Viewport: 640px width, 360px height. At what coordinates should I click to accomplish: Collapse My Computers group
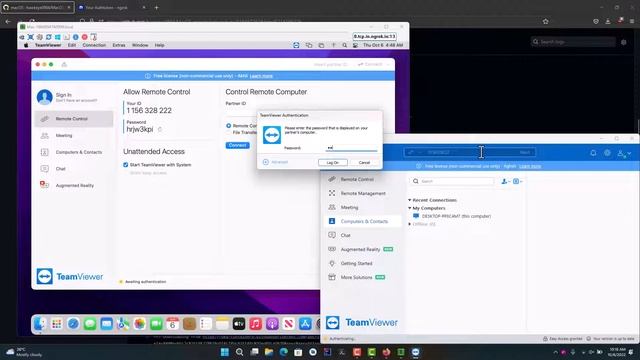click(409, 208)
